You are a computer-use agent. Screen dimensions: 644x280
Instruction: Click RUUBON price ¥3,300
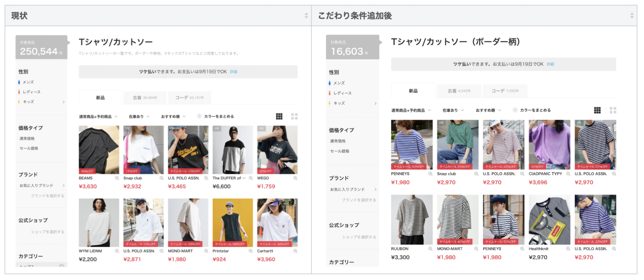pyautogui.click(x=400, y=257)
